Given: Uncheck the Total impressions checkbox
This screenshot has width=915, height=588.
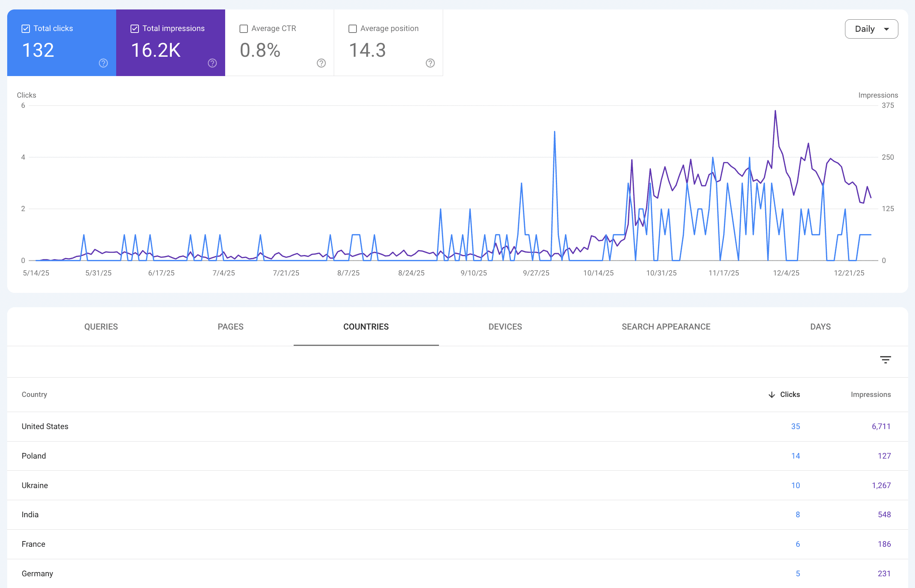Looking at the screenshot, I should click(x=135, y=29).
